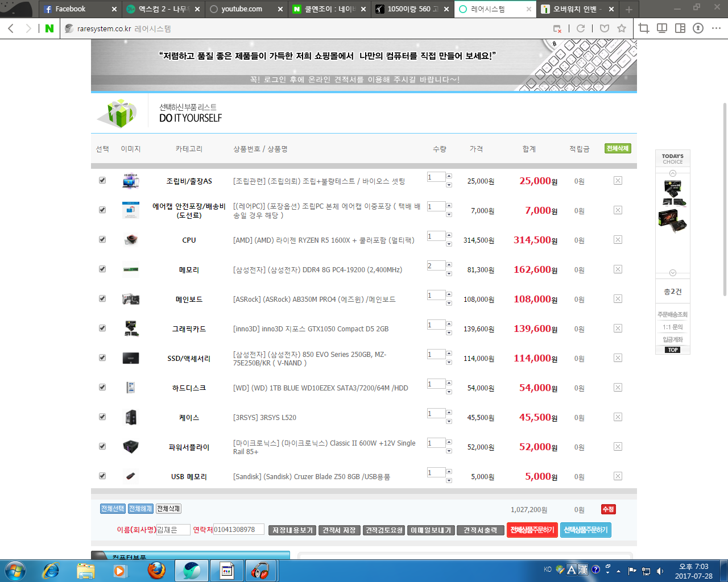The height and width of the screenshot is (582, 728).
Task: Click the 견적서 저장 button
Action: tap(339, 530)
